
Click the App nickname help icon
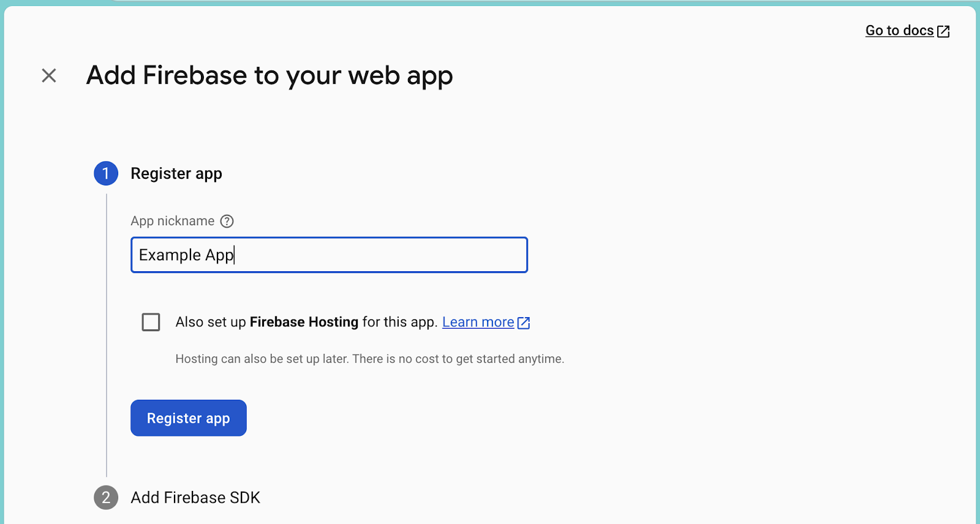[x=227, y=221]
